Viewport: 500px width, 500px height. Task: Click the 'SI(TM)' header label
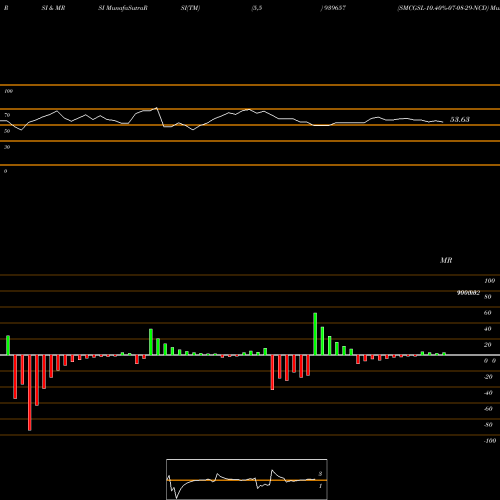click(x=190, y=8)
